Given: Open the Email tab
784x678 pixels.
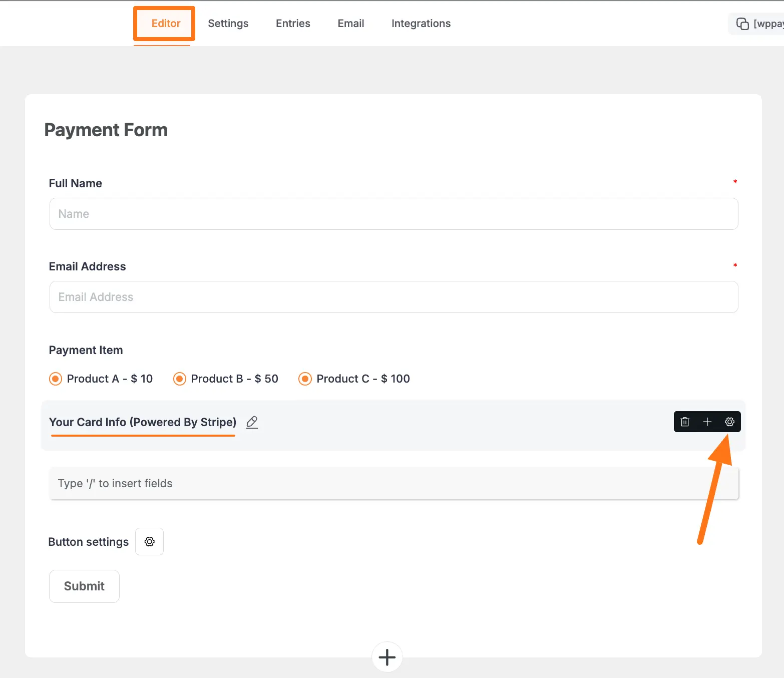Looking at the screenshot, I should [x=350, y=24].
